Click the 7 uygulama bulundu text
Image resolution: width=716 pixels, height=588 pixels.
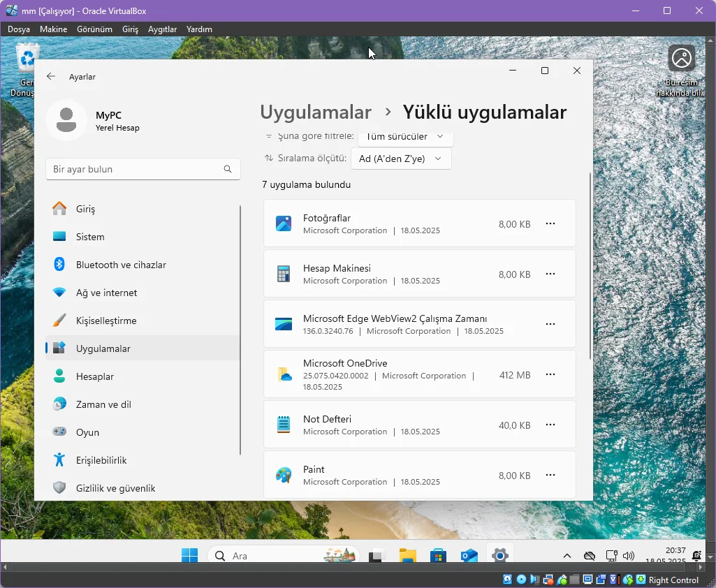[307, 184]
